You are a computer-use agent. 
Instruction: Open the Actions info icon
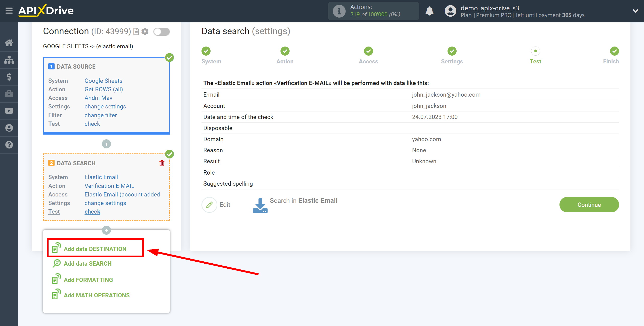coord(339,11)
